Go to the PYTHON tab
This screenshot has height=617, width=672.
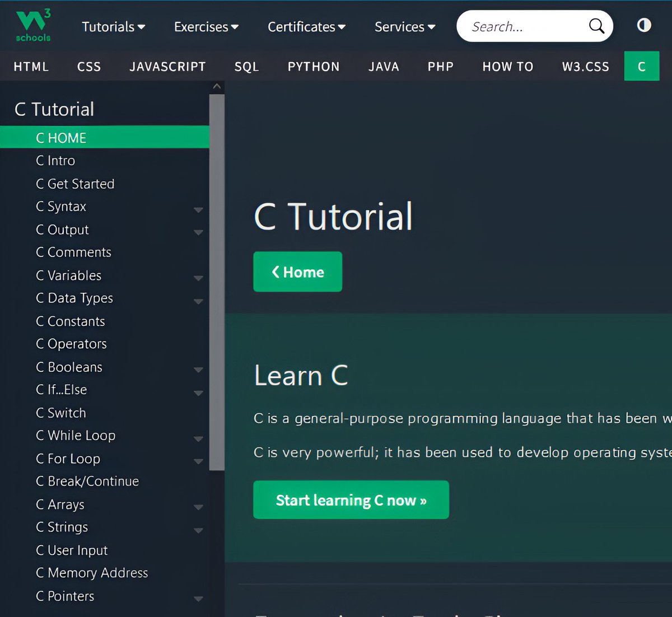click(314, 67)
